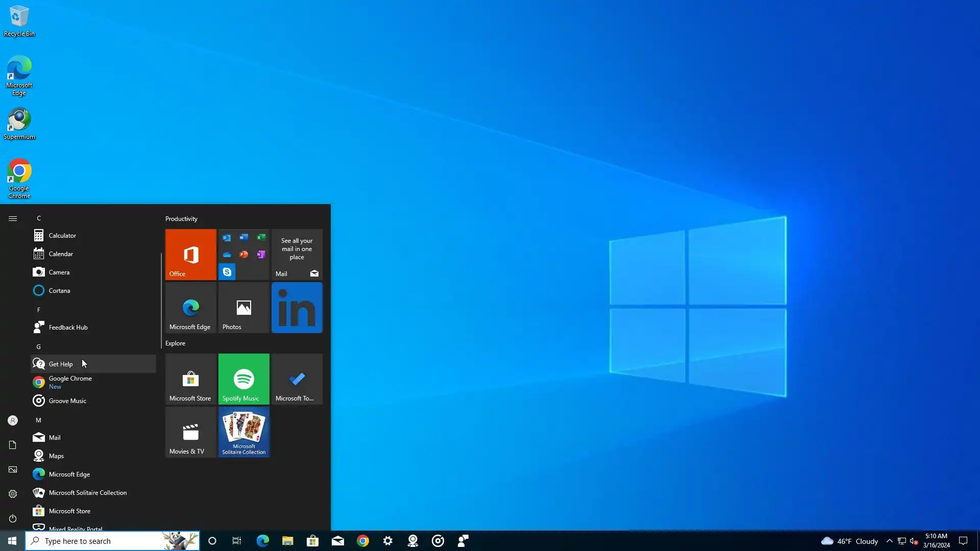
Task: Select Get Help in app list
Action: [x=61, y=364]
